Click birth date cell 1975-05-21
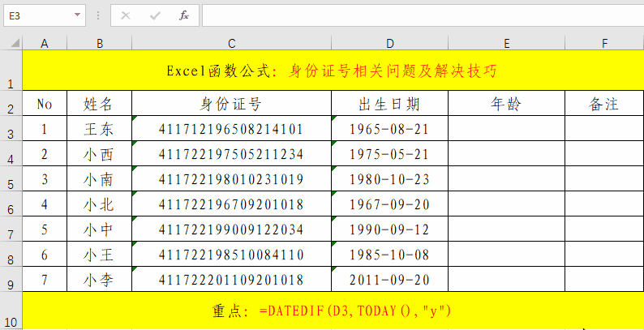Screen dimensions: 644x330 (x=390, y=153)
